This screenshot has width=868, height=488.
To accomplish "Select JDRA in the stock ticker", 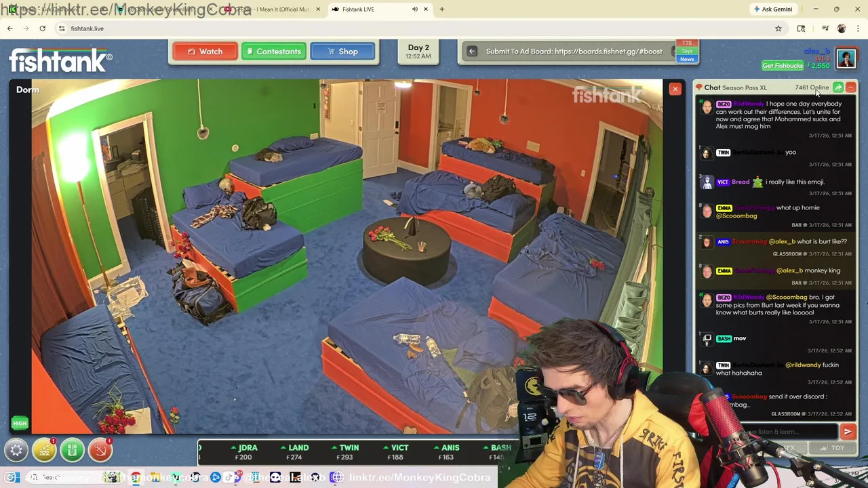I will [244, 452].
